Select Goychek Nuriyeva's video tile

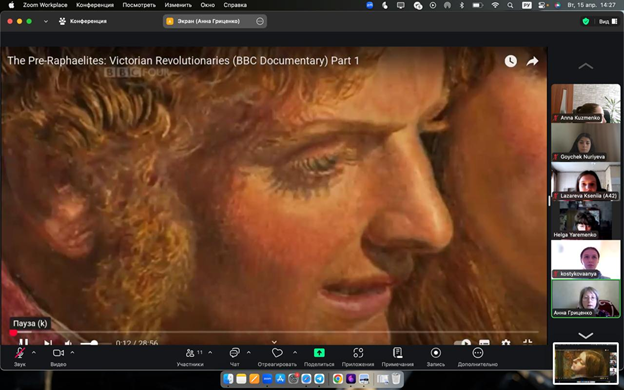click(x=585, y=142)
